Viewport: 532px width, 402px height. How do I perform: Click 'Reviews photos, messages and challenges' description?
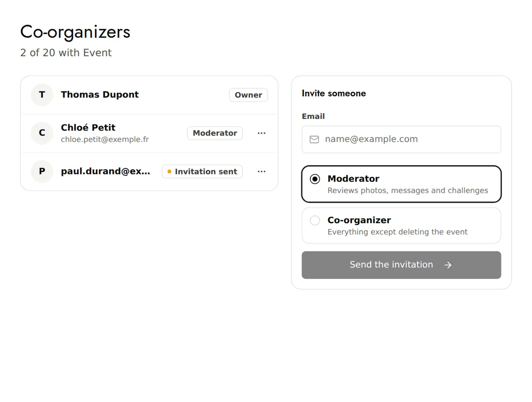[x=408, y=190]
